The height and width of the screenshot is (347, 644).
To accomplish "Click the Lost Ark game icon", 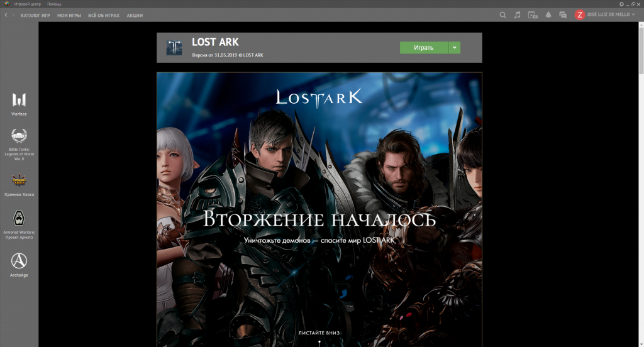I will tap(174, 48).
